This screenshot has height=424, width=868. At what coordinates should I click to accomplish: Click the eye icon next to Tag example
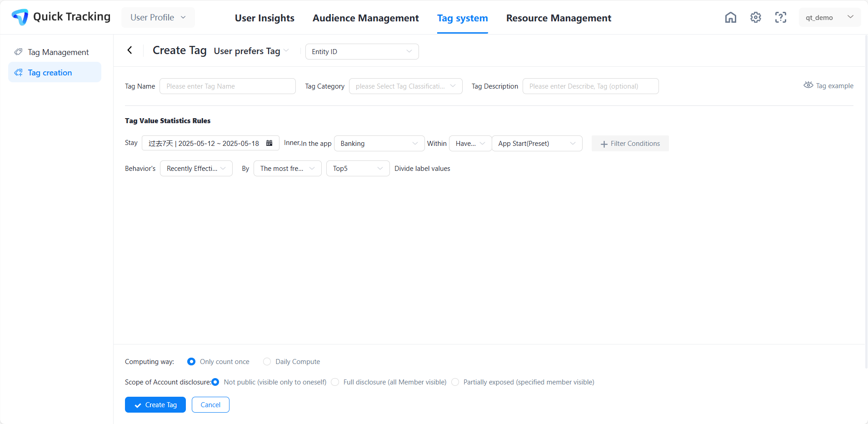point(808,85)
